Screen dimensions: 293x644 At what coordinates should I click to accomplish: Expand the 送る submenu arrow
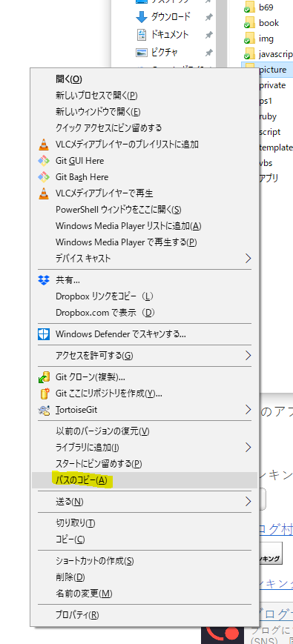(248, 502)
